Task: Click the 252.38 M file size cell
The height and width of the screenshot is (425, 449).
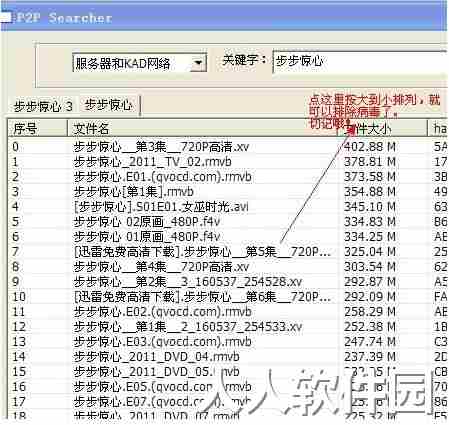Action: point(370,327)
